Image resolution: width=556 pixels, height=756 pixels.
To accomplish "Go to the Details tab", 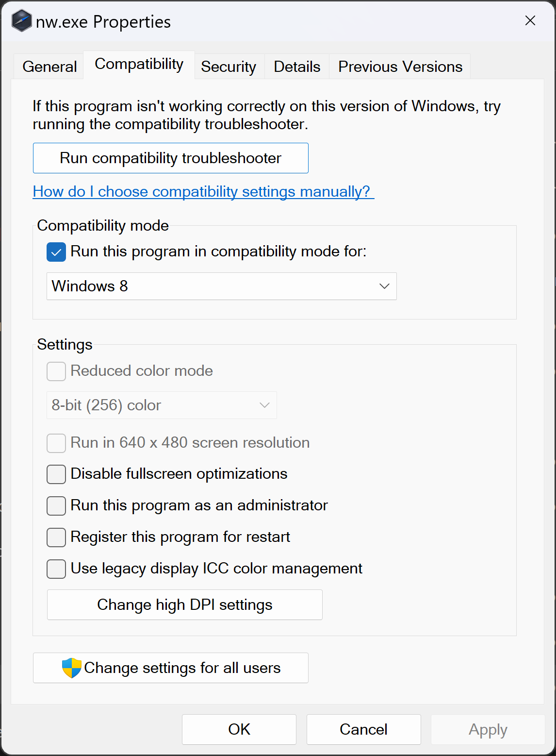I will point(297,67).
